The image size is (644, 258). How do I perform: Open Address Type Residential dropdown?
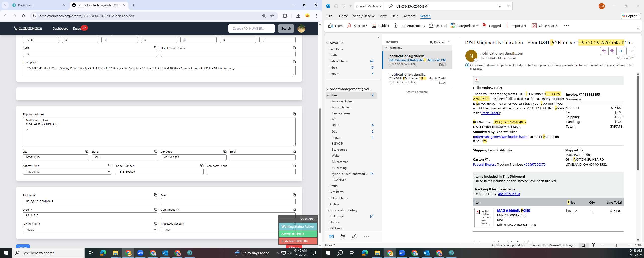pyautogui.click(x=67, y=172)
